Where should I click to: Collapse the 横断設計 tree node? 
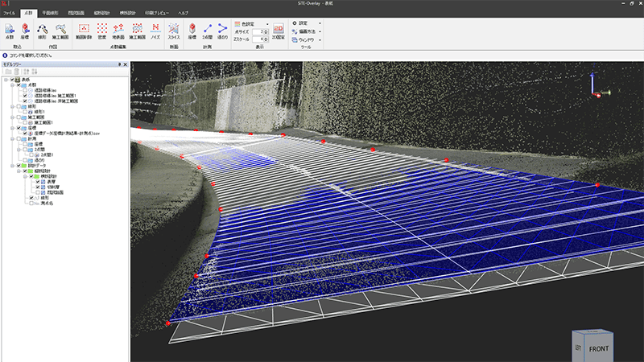25,176
